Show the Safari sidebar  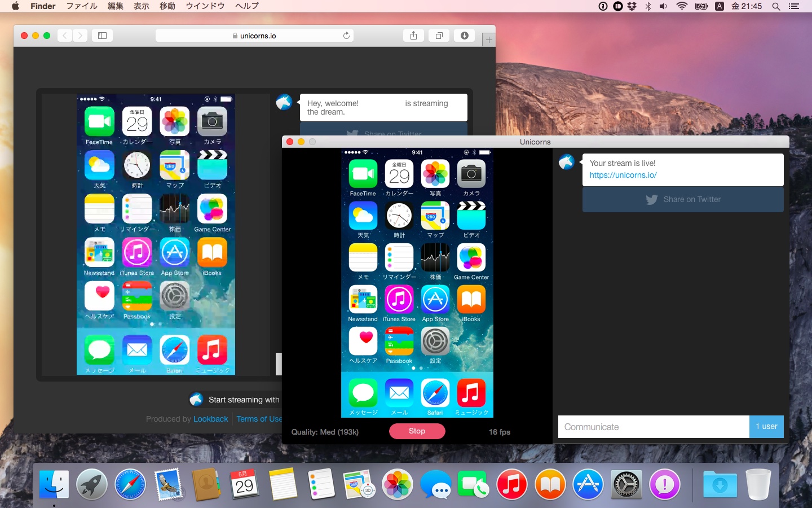coord(102,36)
